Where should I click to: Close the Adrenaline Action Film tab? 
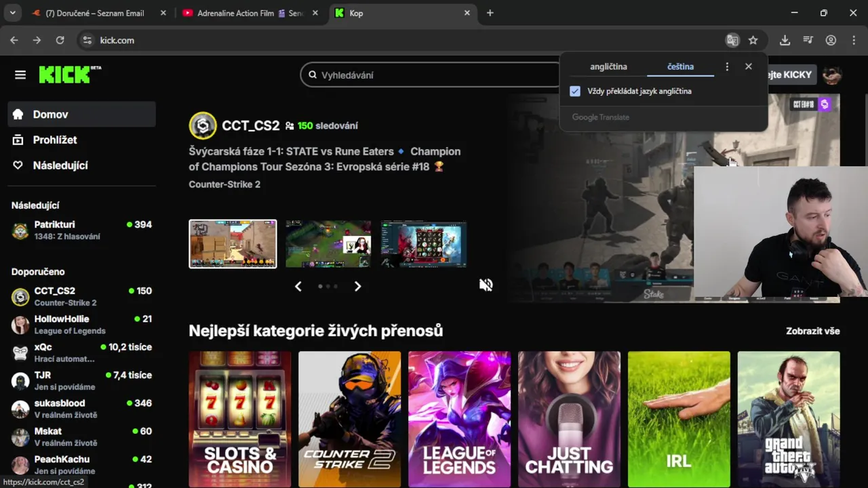pos(315,13)
